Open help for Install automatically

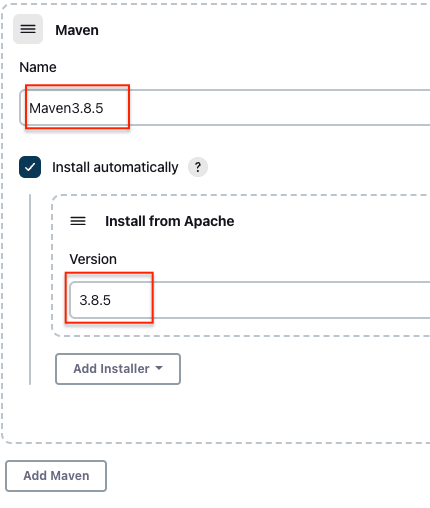click(x=198, y=167)
